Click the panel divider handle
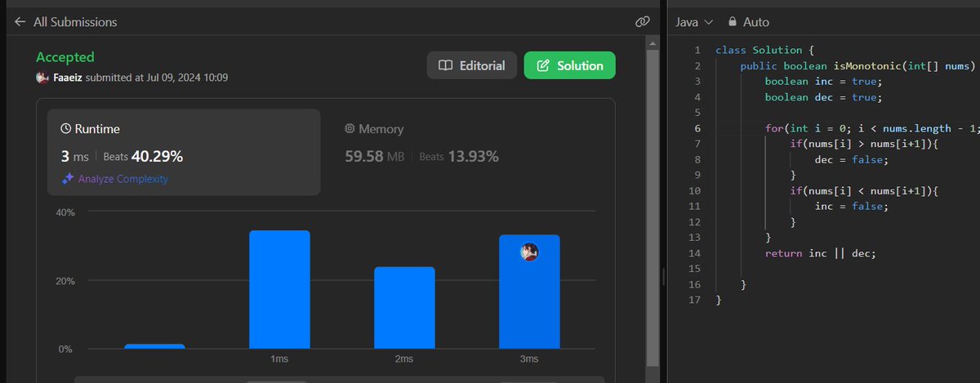Viewport: 980px width, 383px height. click(664, 277)
